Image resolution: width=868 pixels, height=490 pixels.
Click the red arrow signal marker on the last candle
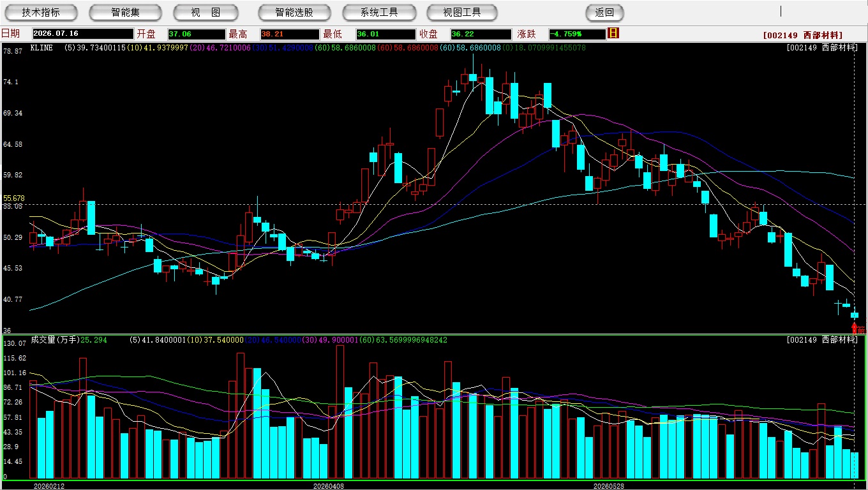point(855,328)
